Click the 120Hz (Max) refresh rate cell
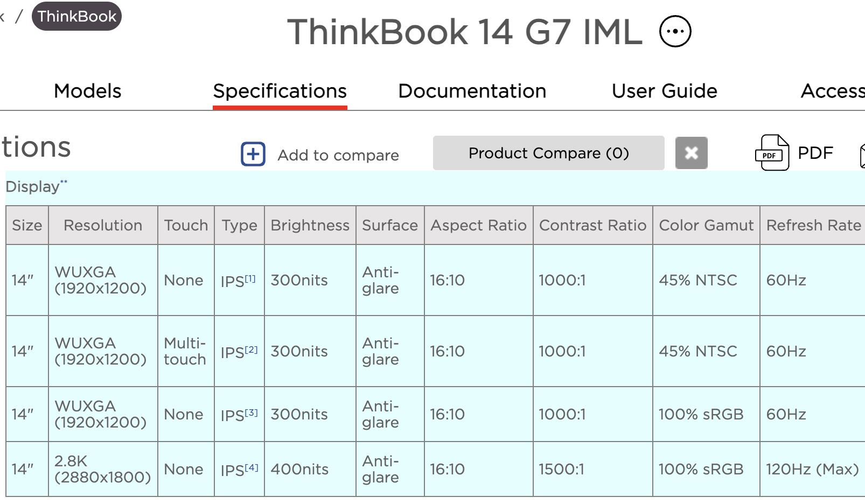865x504 pixels. [x=813, y=469]
